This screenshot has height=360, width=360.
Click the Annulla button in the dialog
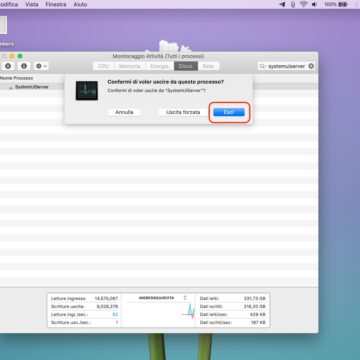point(124,112)
